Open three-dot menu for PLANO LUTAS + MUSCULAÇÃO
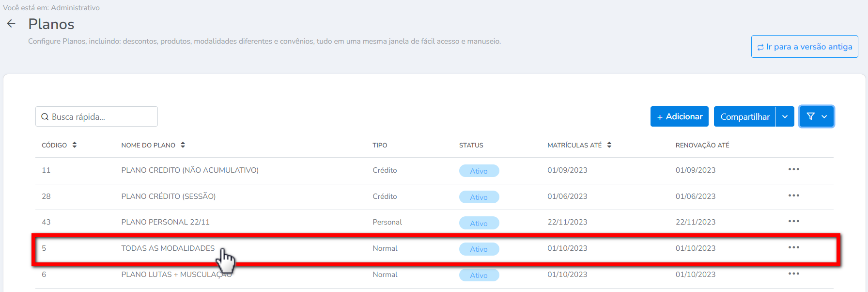Viewport: 868px width, 292px height. click(793, 274)
